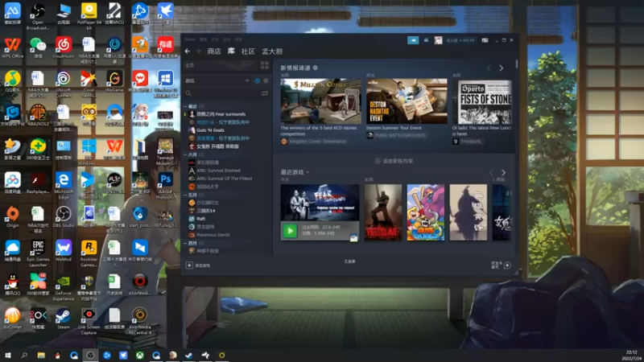Viewport: 644px width, 362px height.
Task: Open the 商店 tab in Steam
Action: (213, 51)
